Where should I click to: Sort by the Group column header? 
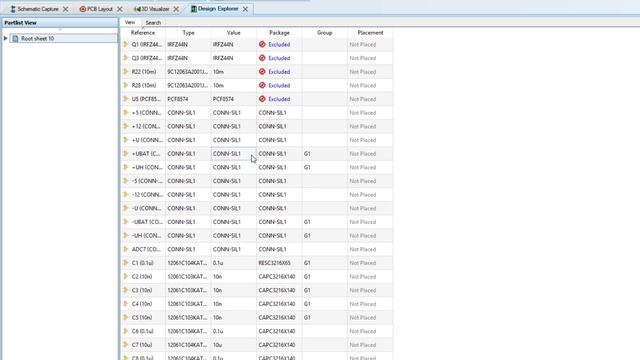[x=324, y=33]
